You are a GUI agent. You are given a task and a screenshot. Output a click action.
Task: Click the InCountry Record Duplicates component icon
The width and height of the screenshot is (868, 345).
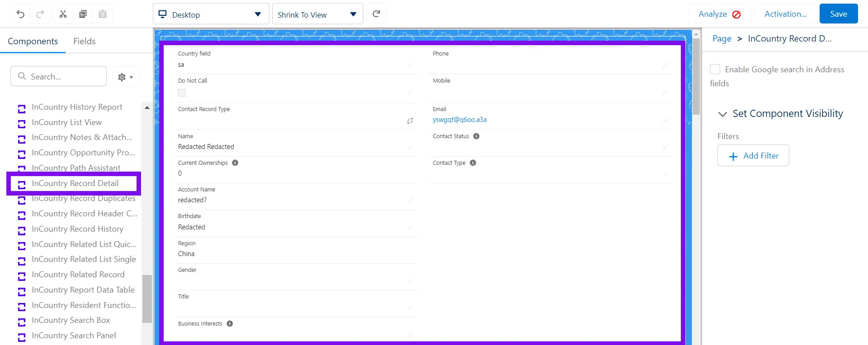pos(21,200)
